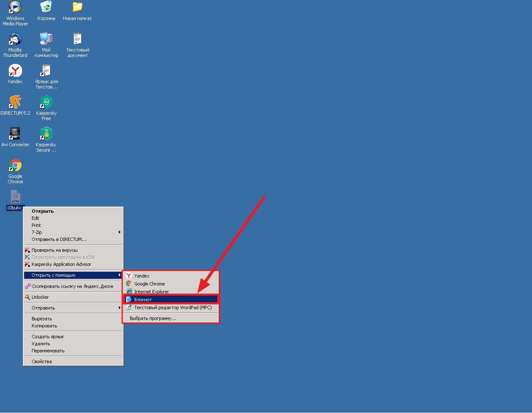
Task: Launch Avi Converter shortcut
Action: 15,134
